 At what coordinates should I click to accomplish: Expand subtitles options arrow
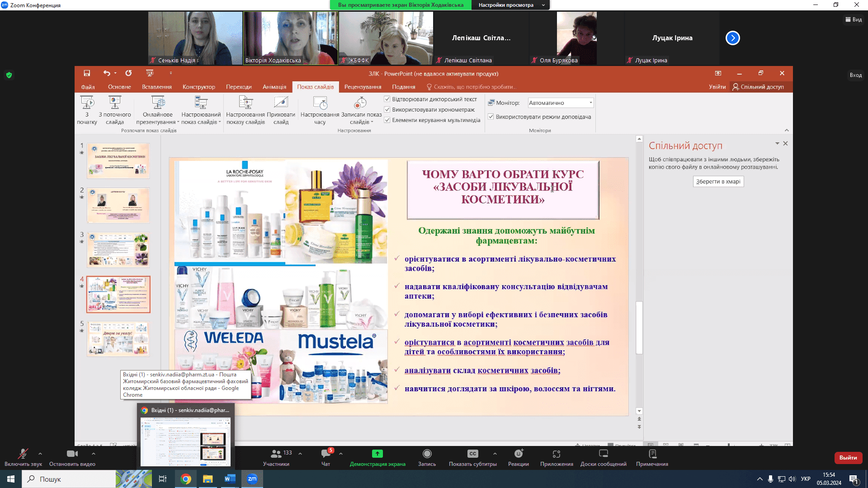pyautogui.click(x=495, y=453)
